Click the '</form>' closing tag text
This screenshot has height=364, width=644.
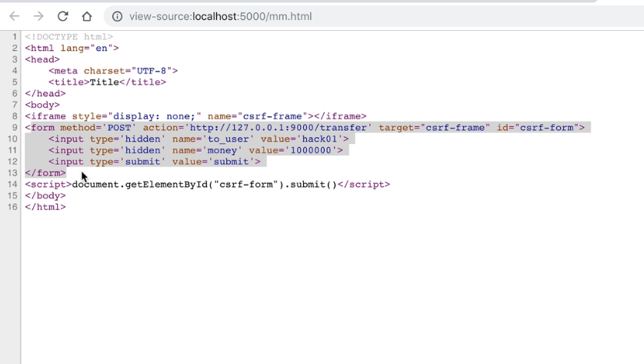pos(45,173)
